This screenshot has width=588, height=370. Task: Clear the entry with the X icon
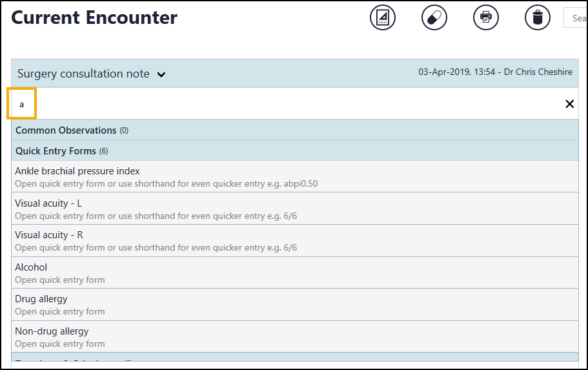click(x=569, y=104)
